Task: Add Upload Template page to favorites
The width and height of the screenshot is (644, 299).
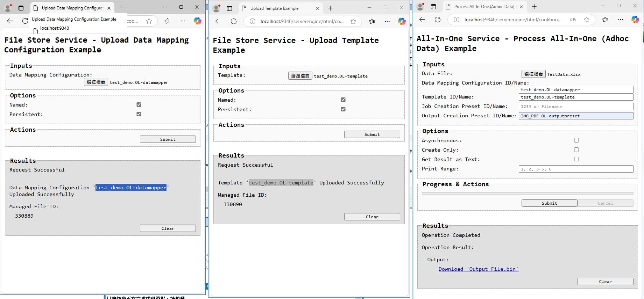Action: click(x=353, y=21)
